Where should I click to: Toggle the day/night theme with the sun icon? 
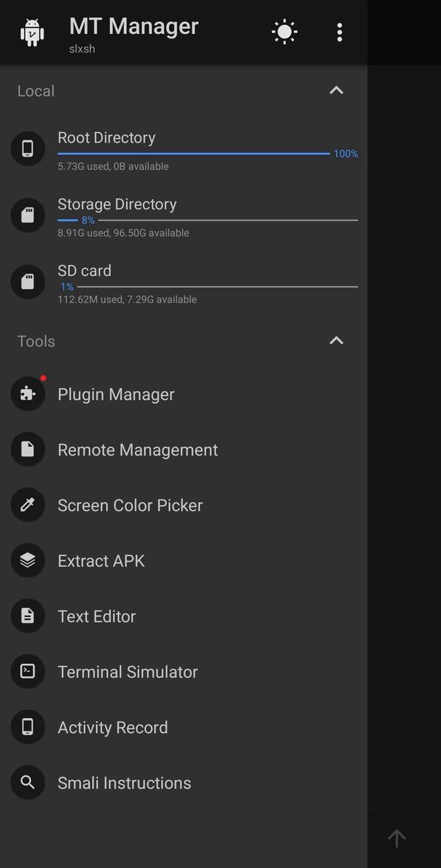tap(284, 31)
